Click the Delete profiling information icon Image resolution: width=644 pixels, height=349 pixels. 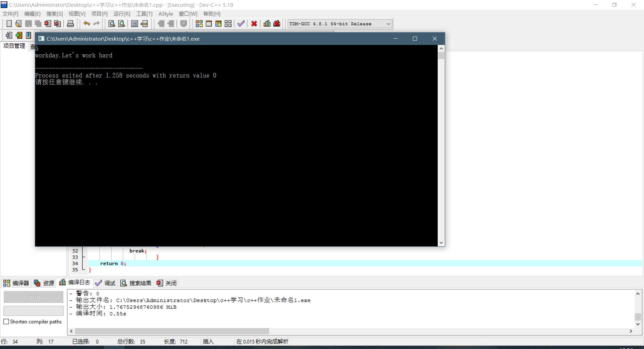277,23
